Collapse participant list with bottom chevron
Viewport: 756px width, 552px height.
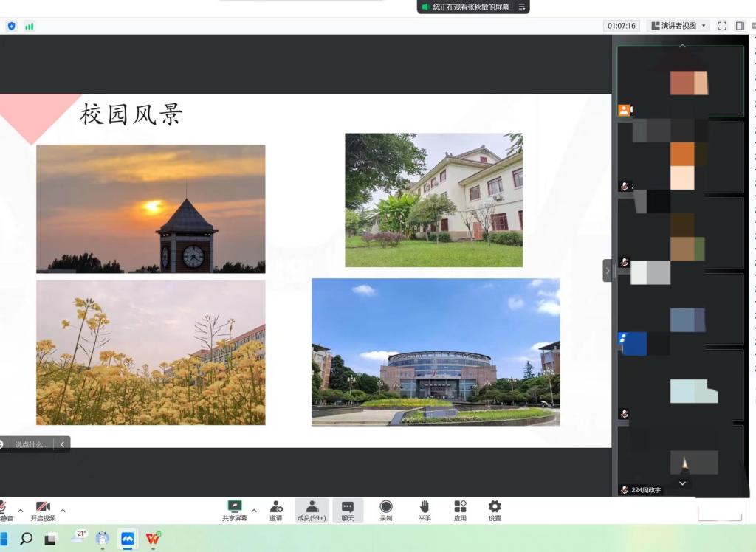pyautogui.click(x=681, y=483)
